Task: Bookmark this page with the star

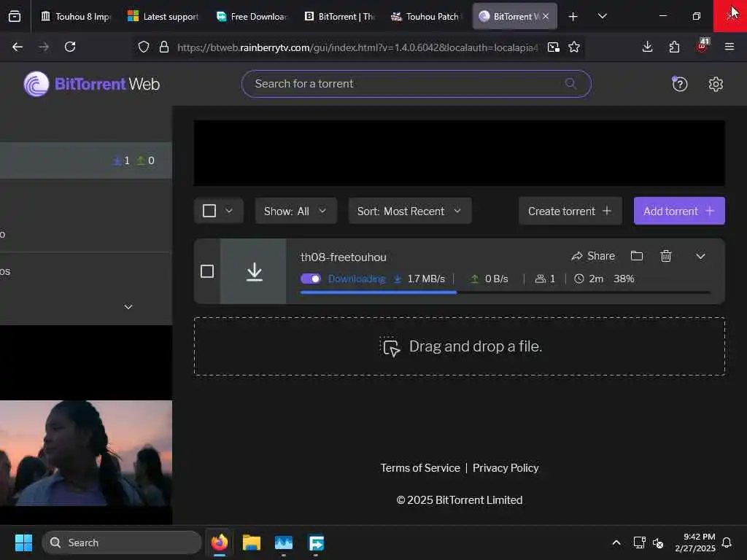Action: point(574,47)
